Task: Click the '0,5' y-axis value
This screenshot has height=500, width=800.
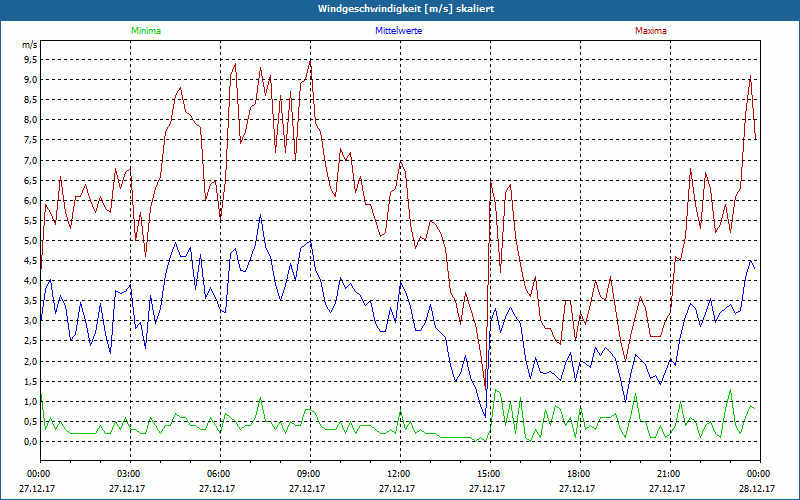Action: tap(31, 421)
